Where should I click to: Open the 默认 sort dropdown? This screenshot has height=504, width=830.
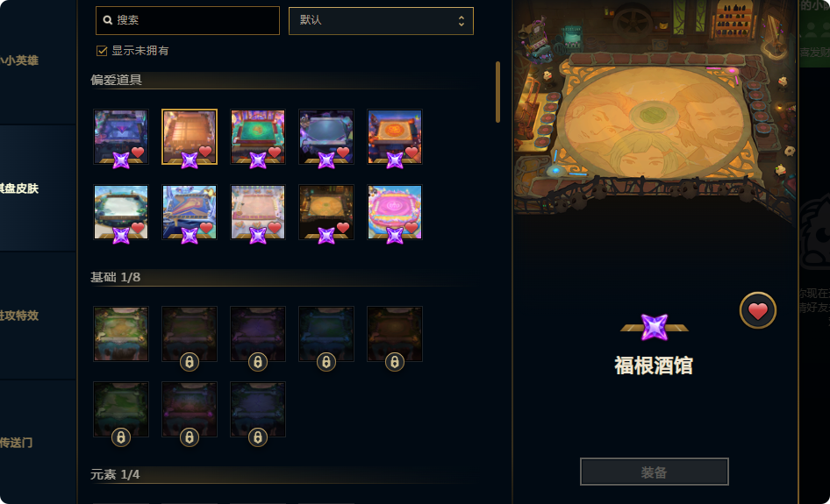[x=381, y=21]
